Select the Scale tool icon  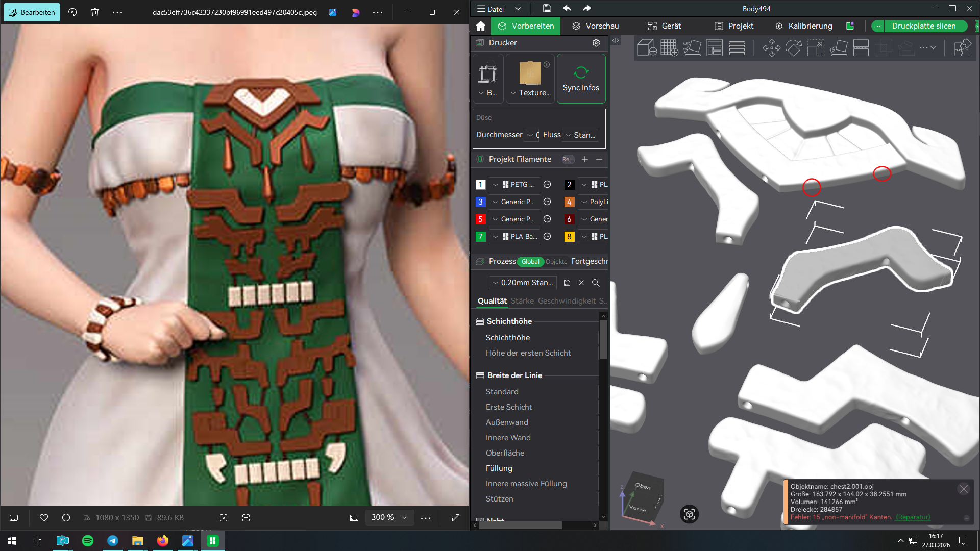816,48
